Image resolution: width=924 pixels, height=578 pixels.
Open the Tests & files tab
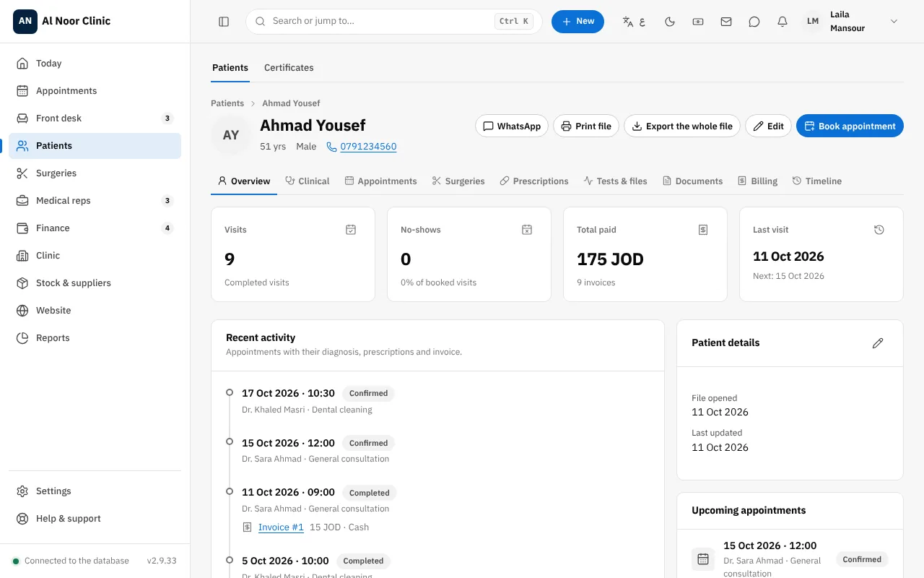pos(615,181)
